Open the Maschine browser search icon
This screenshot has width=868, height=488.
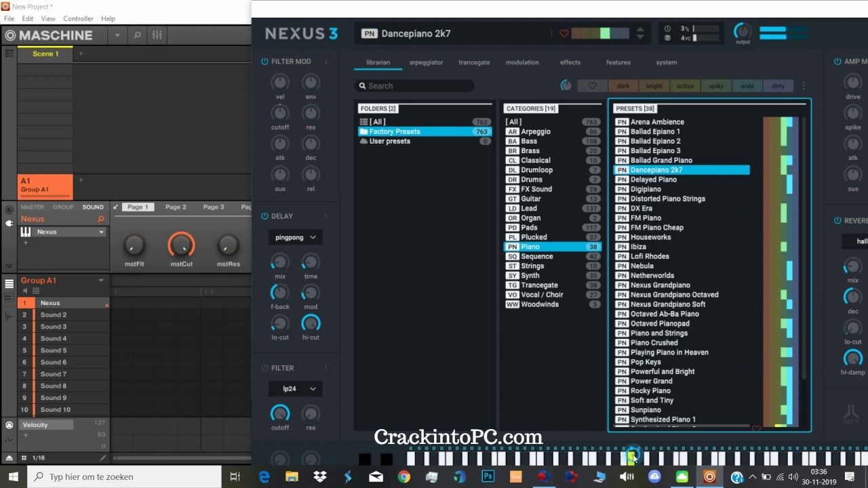[137, 35]
